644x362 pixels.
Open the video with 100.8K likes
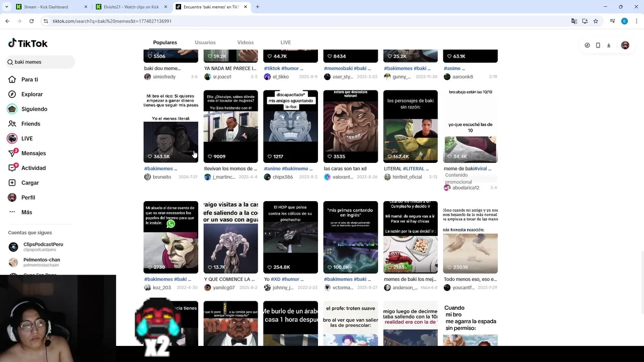[x=350, y=237]
